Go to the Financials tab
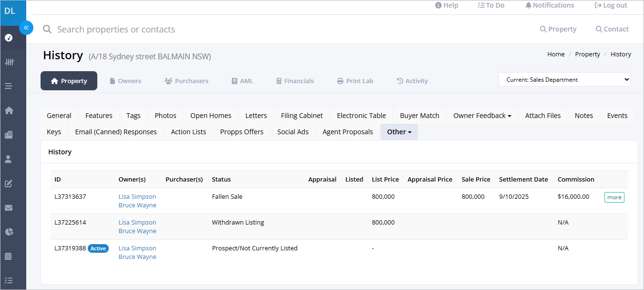 tap(295, 81)
